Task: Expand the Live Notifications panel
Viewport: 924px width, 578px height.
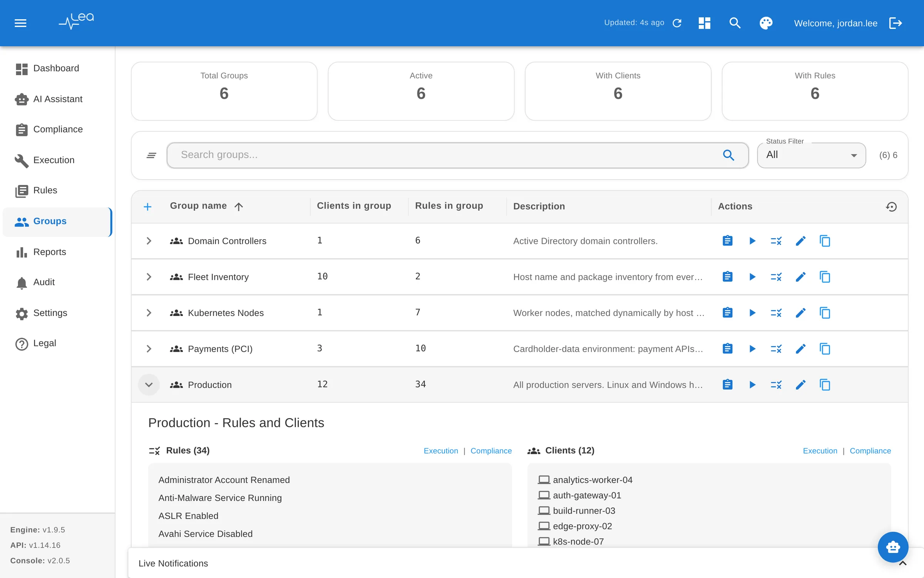Action: pos(902,563)
